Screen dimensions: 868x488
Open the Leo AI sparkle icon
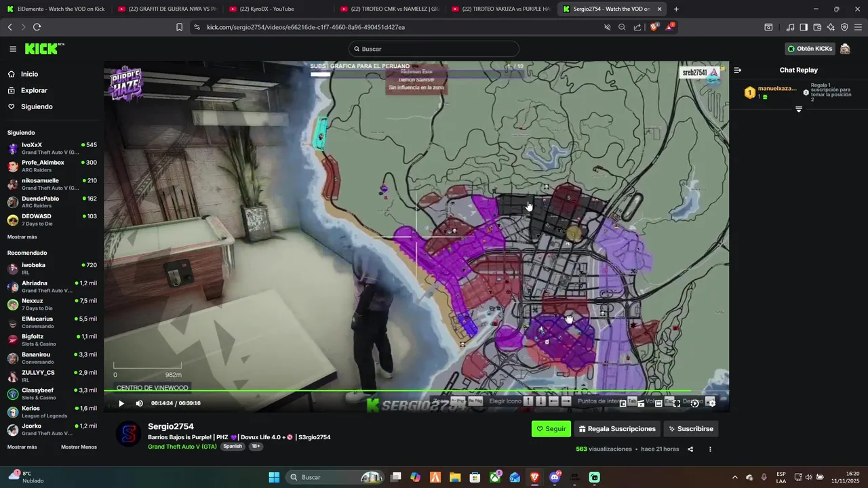831,27
